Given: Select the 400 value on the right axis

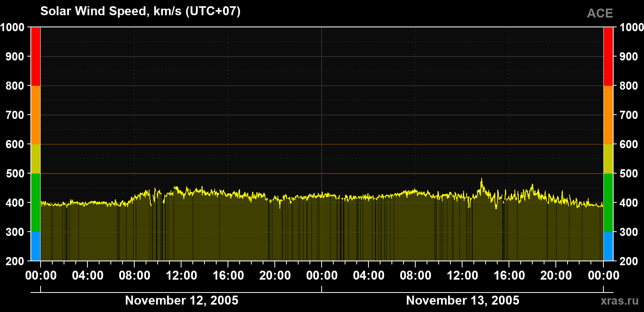Looking at the screenshot, I should click(x=629, y=203).
